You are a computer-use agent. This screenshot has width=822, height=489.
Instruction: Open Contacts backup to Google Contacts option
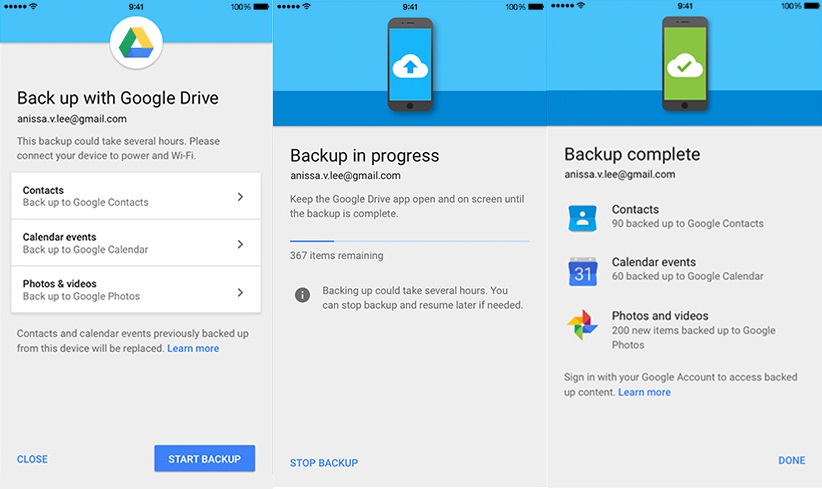[x=120, y=197]
